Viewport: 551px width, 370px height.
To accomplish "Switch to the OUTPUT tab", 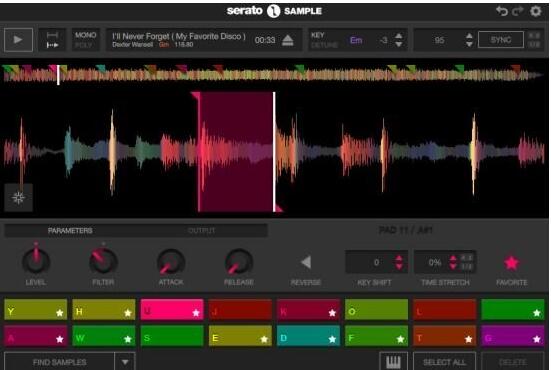I will point(201,231).
